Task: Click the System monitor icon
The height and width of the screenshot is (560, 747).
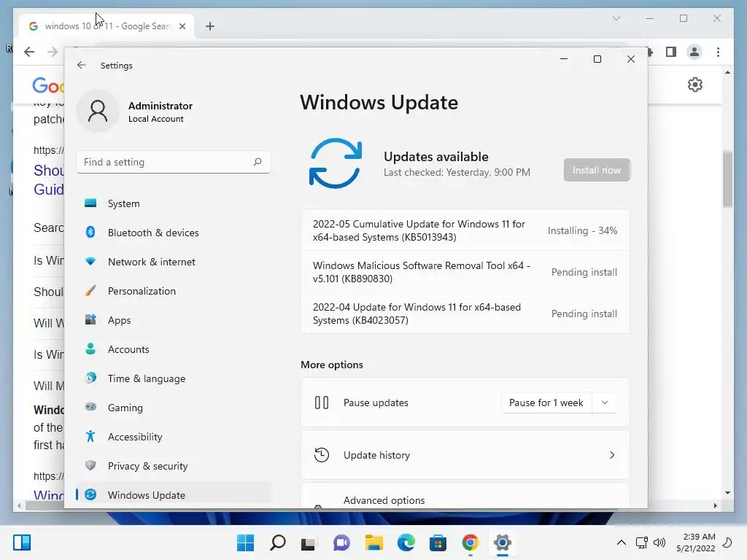Action: [x=90, y=203]
